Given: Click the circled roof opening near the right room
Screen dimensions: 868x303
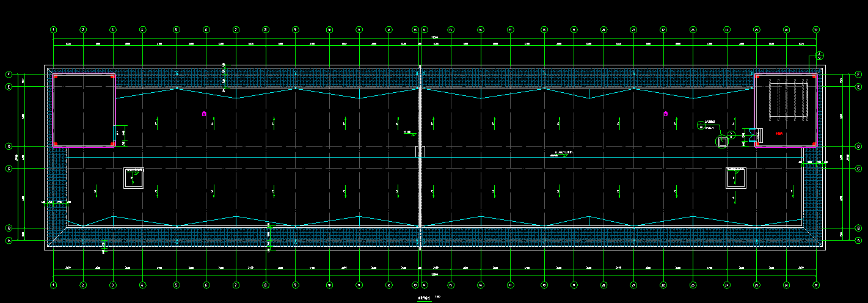Looking at the screenshot, I should 723,142.
